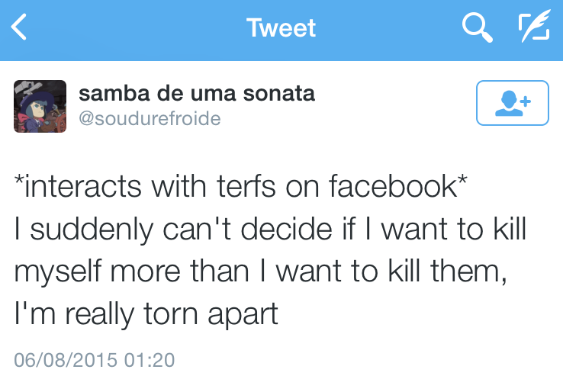Tap the time "01:20" below the tweet

(x=151, y=359)
